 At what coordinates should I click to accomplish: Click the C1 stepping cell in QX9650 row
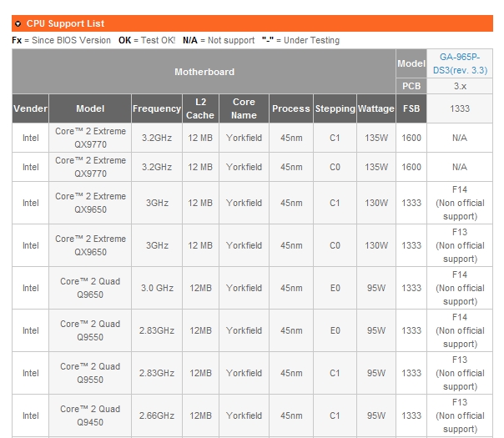(335, 203)
